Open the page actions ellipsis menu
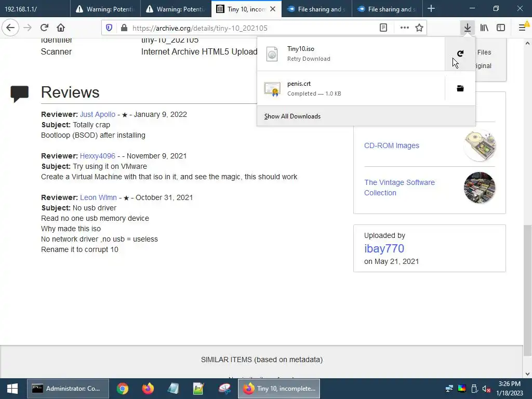 (404, 28)
